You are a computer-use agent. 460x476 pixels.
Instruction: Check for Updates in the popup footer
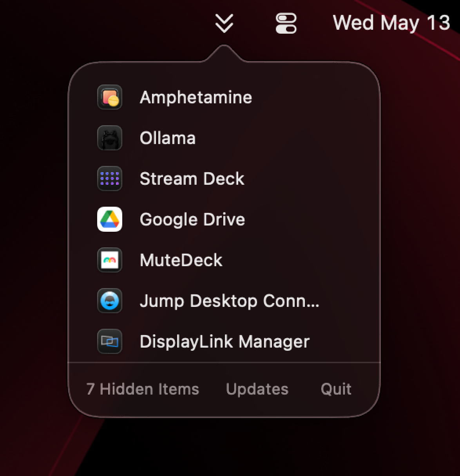click(257, 389)
